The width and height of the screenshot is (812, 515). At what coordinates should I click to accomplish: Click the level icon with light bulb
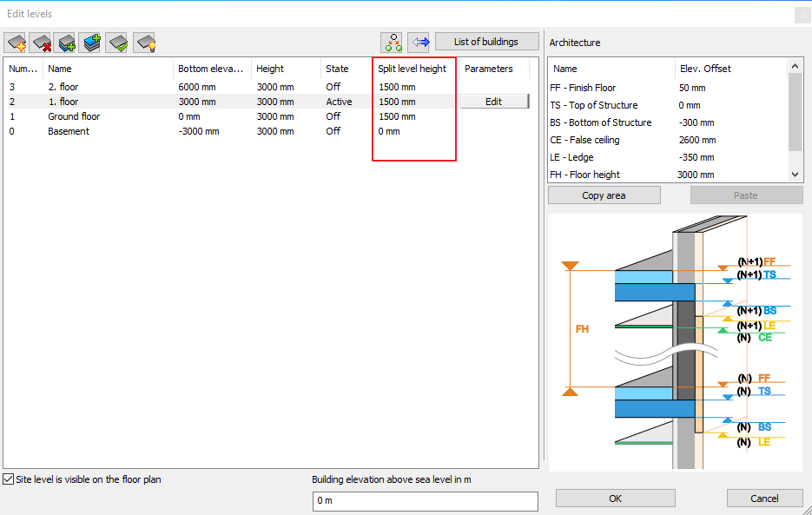tap(143, 43)
